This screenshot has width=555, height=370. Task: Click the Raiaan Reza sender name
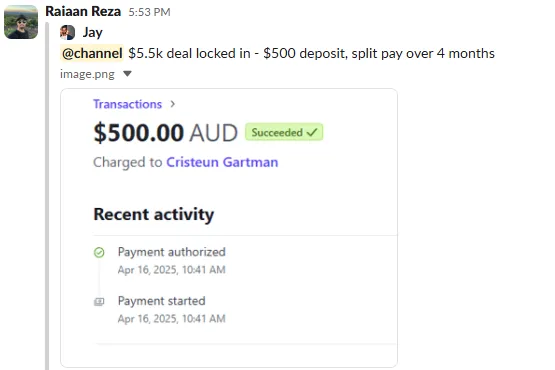point(83,12)
